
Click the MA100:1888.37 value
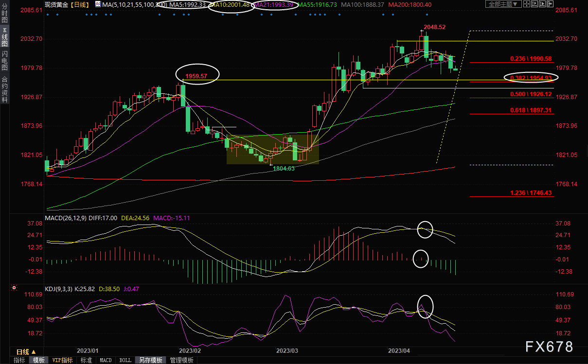(x=363, y=4)
